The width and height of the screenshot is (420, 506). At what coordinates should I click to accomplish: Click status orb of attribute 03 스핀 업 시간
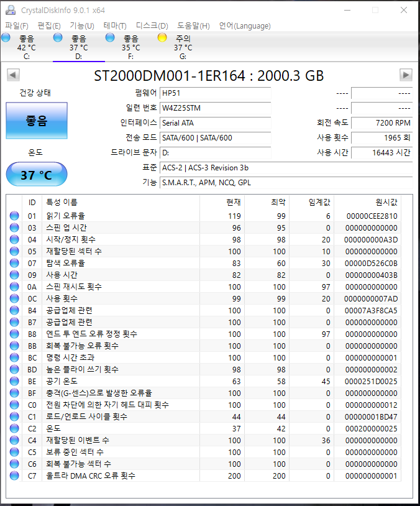pos(14,228)
